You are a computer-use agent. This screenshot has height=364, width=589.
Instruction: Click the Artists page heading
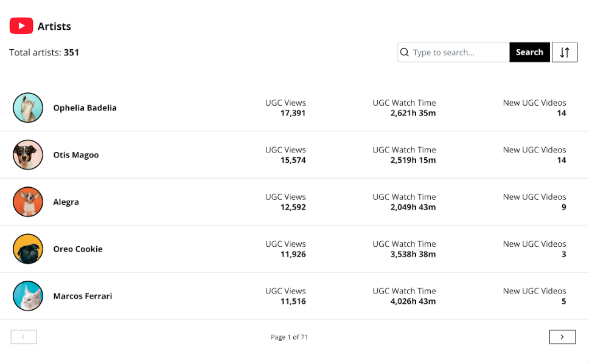coord(54,26)
